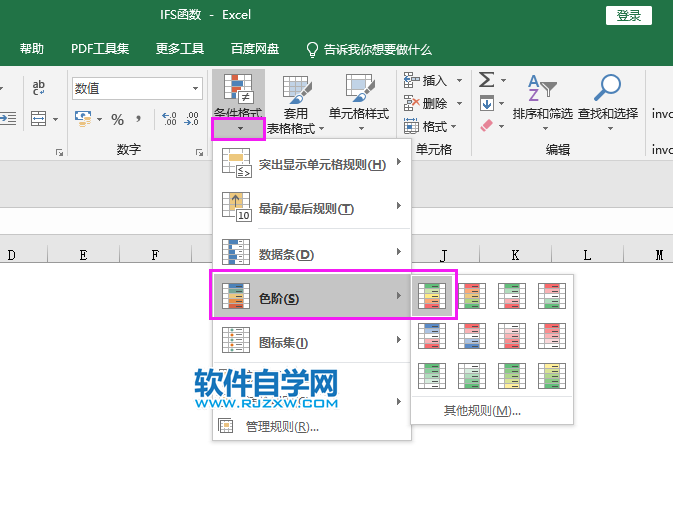This screenshot has height=513, width=673.
Task: Expand the 删除 dropdown arrow
Action: pos(459,103)
